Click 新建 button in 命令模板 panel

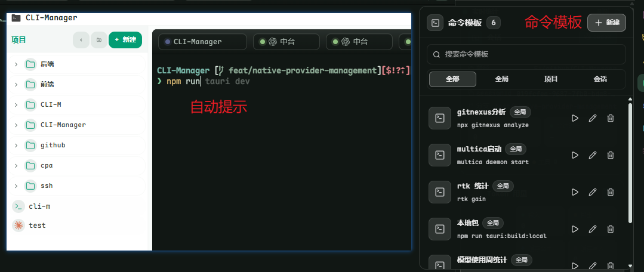(x=606, y=23)
